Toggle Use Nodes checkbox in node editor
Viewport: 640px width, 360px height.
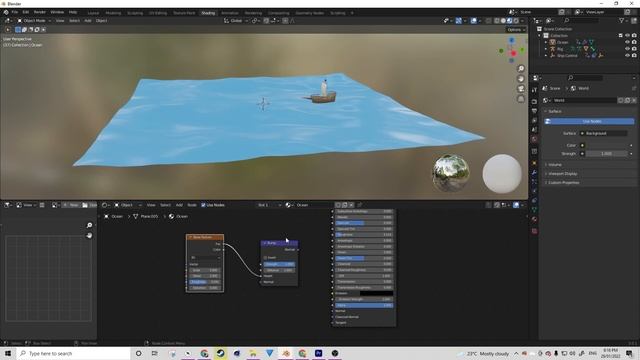pos(203,205)
